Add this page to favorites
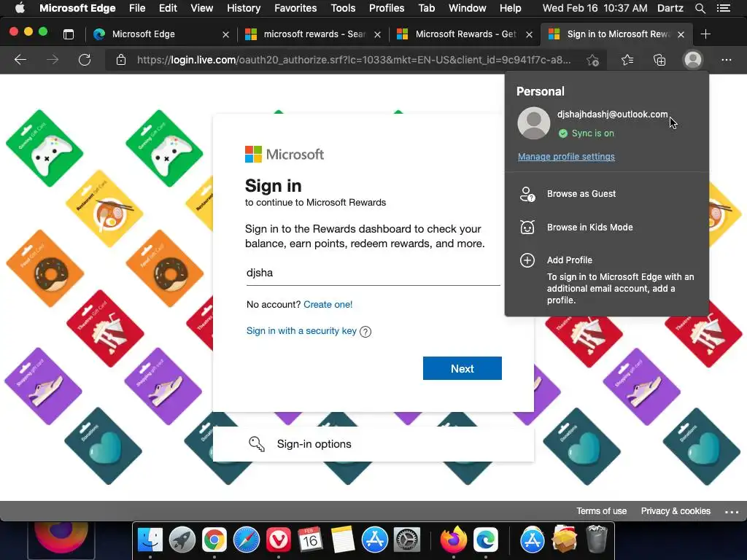Viewport: 747px width, 560px height. [592, 60]
